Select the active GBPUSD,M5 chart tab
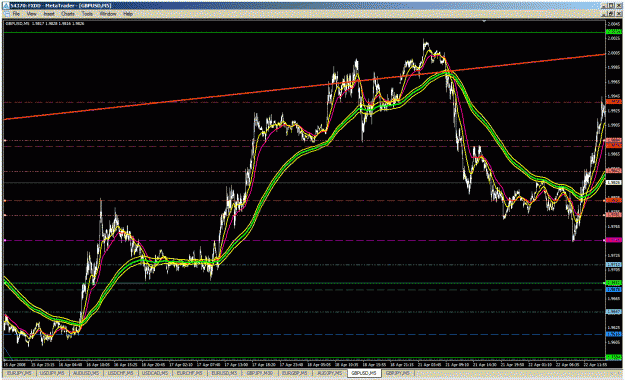 364,373
